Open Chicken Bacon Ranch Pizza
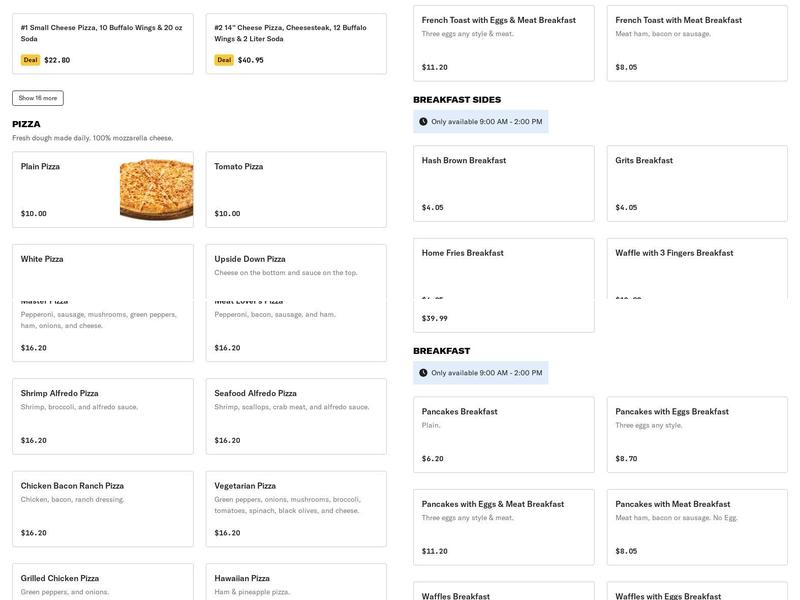Viewport: 800px width, 600px height. pyautogui.click(x=103, y=509)
